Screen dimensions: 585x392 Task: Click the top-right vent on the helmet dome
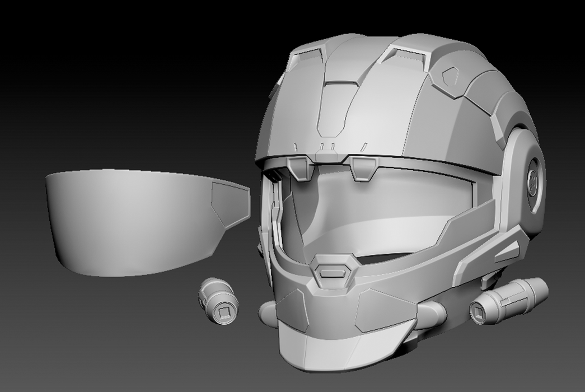click(405, 55)
